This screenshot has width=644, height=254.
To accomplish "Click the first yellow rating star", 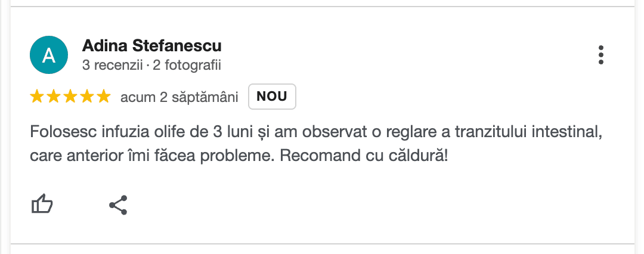I will click(37, 97).
